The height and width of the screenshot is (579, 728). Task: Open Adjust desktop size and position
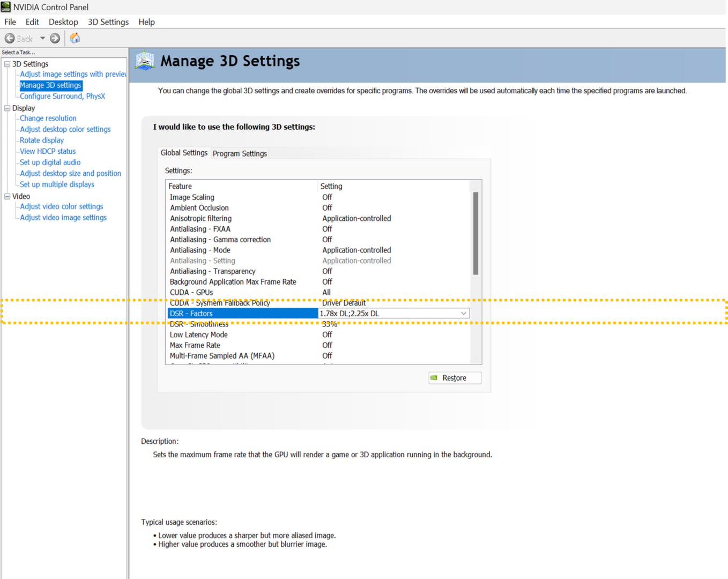[71, 173]
